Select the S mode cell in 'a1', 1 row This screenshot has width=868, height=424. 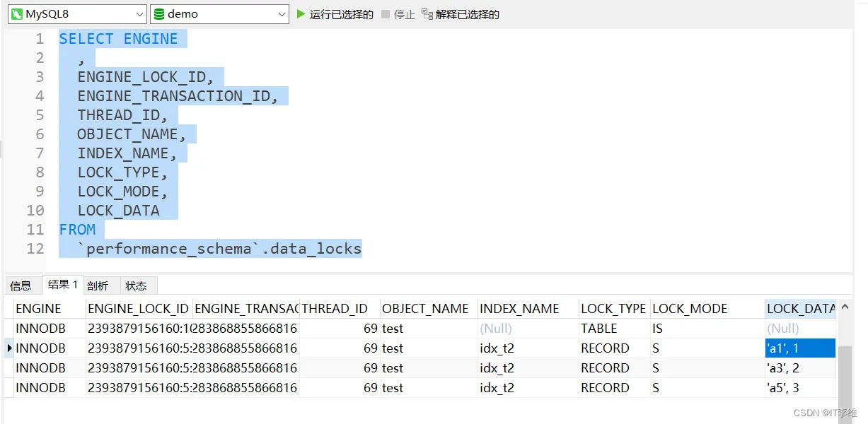pos(707,348)
